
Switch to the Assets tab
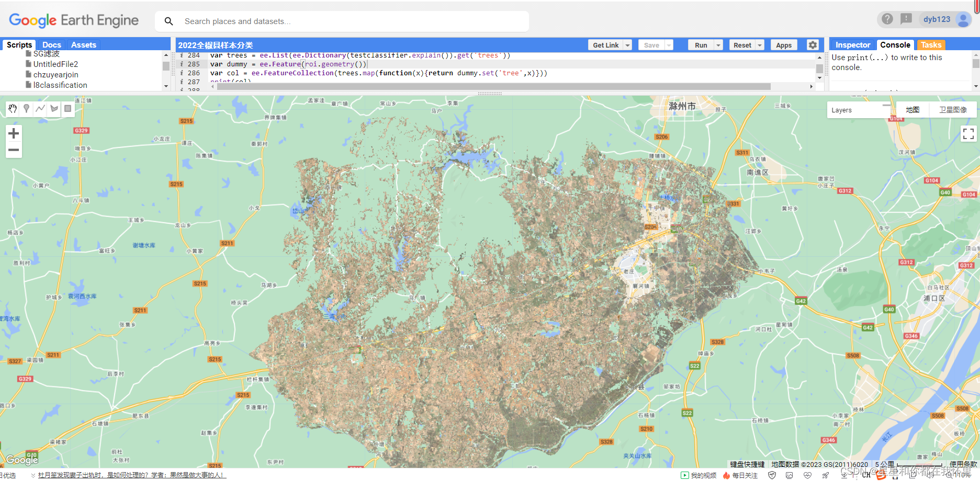point(84,45)
